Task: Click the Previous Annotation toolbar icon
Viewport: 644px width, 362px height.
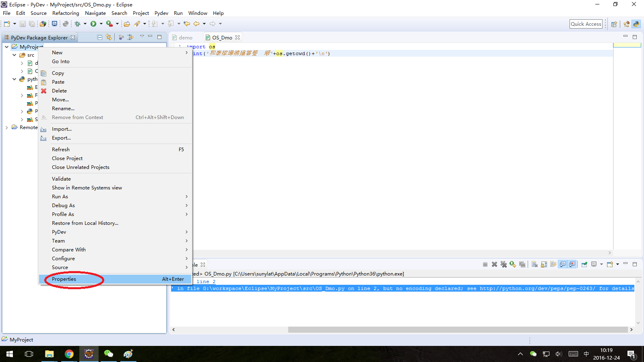Action: (171, 24)
